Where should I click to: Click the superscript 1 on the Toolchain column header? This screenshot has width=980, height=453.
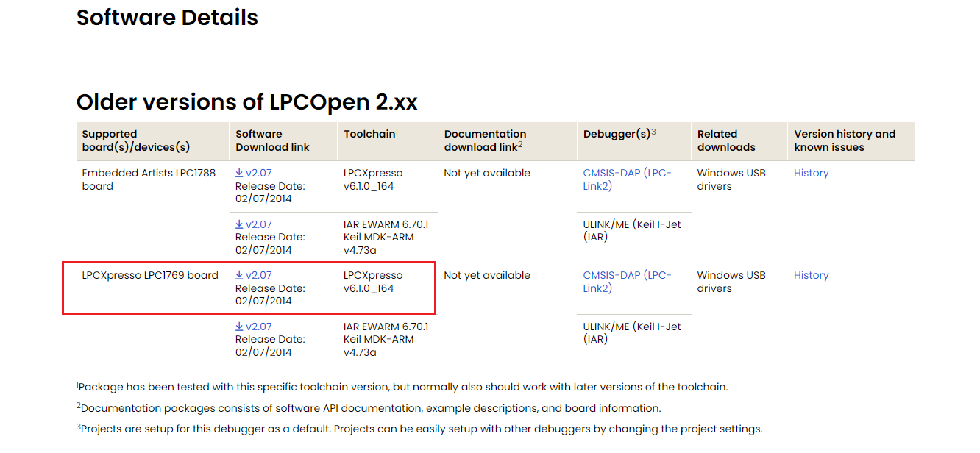(x=397, y=129)
